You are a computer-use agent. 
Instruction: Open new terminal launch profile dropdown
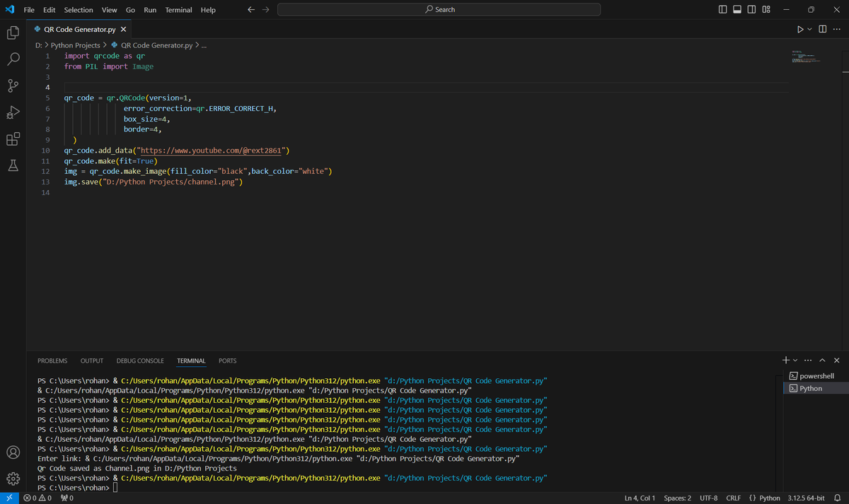(797, 361)
